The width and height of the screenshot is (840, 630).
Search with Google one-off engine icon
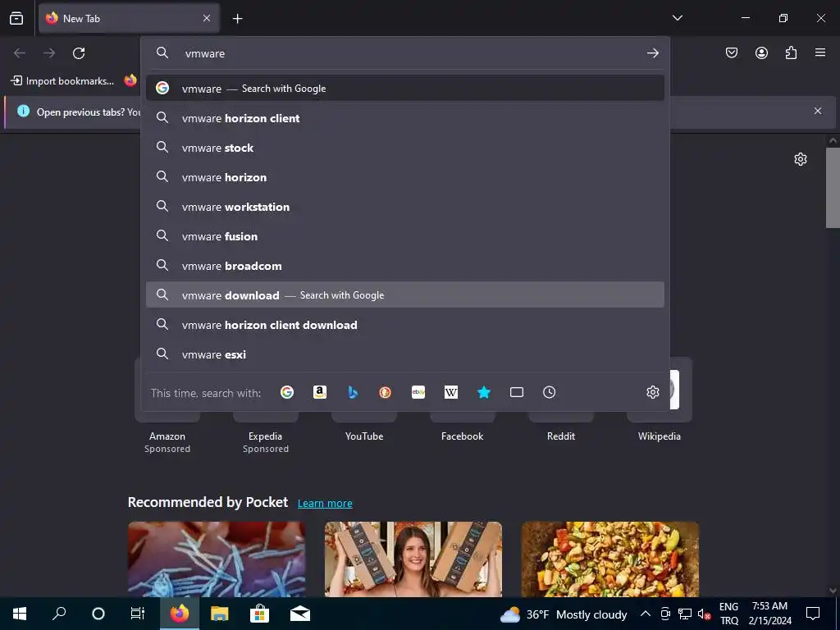coord(287,392)
